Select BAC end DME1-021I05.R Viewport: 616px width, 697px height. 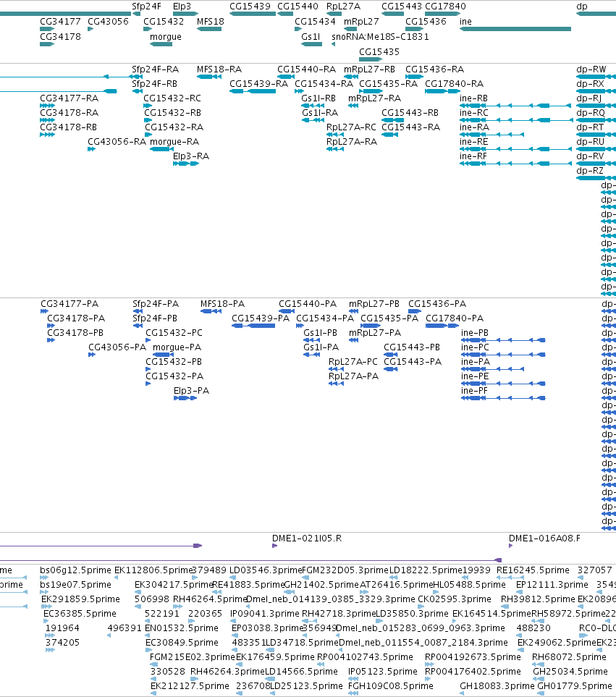(x=307, y=538)
